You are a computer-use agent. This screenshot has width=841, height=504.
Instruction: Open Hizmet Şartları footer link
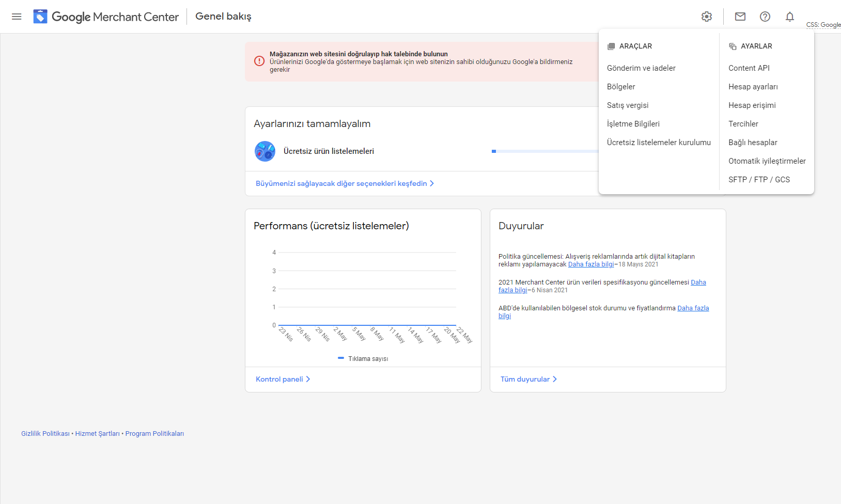click(97, 434)
